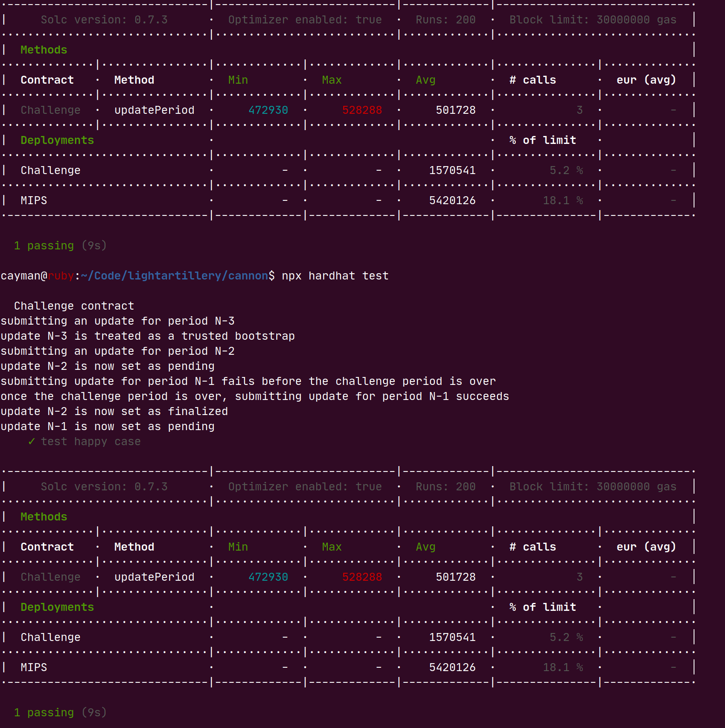Viewport: 725px width, 728px height.
Task: Click the line submitting an update for period N-2
Action: (x=117, y=351)
